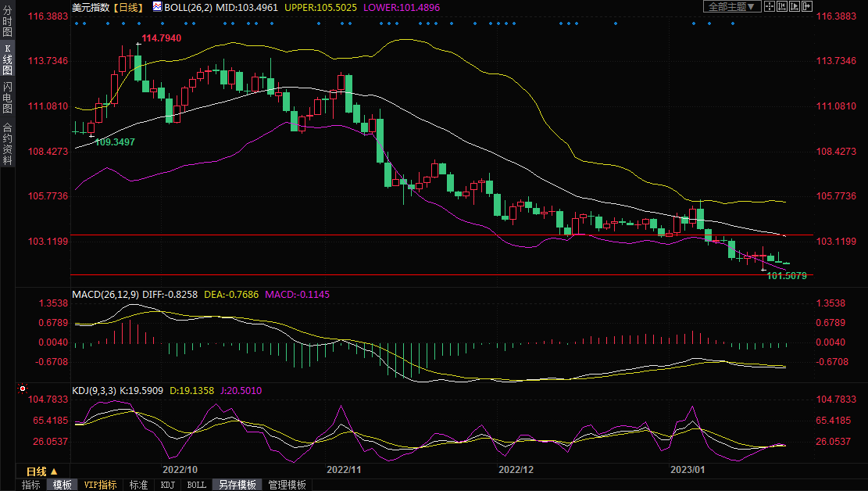The height and width of the screenshot is (491, 868).
Task: Click the chart playback icon
Action: pos(793,6)
